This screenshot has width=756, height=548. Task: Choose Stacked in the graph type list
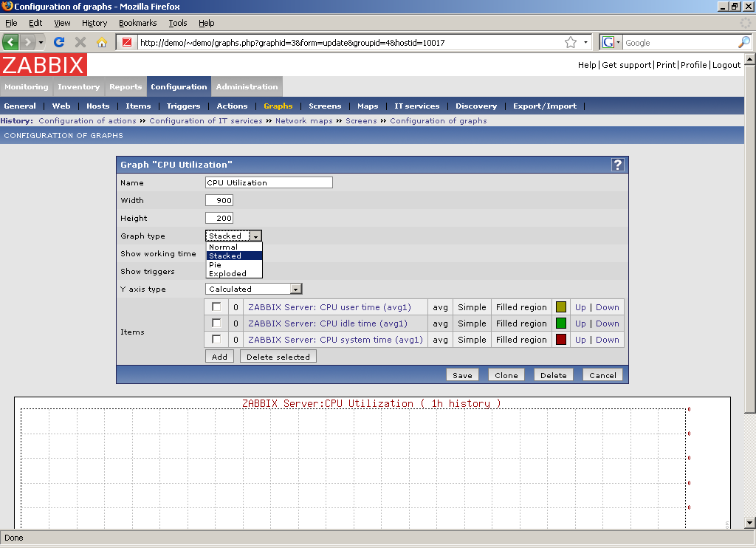click(234, 256)
